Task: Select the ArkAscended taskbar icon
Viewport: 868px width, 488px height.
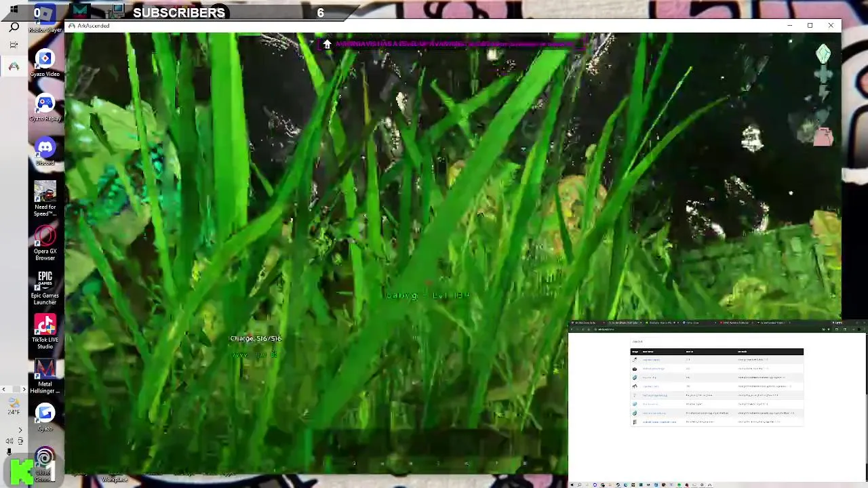Action: coord(14,66)
